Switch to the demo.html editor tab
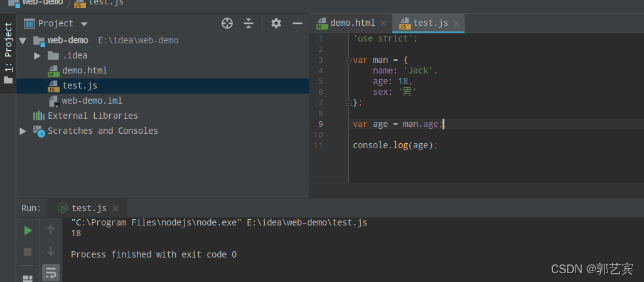644x282 pixels. click(x=352, y=23)
